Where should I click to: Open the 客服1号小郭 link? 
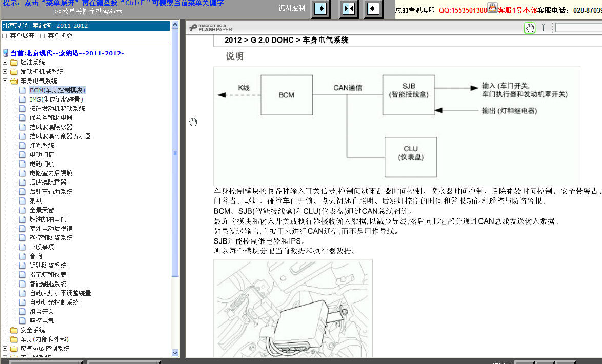[517, 10]
